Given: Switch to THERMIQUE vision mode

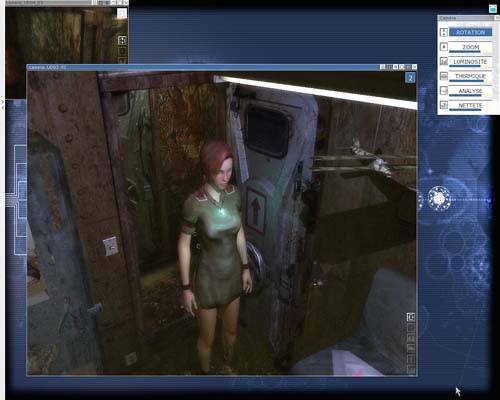Looking at the screenshot, I should coord(470,76).
